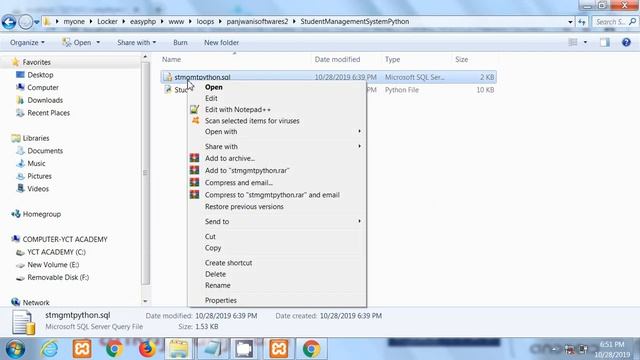The width and height of the screenshot is (640, 360).
Task: Choose Rename in the context menu
Action: pyautogui.click(x=277, y=286)
